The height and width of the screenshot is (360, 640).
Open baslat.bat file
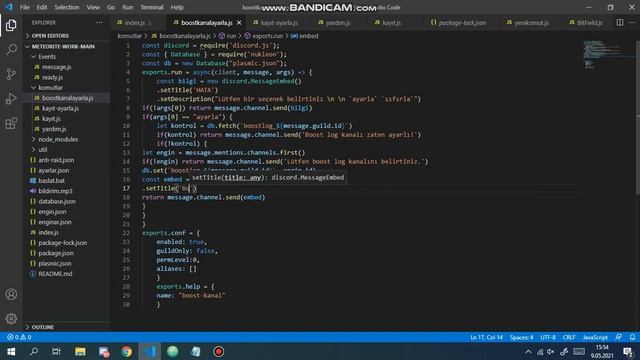pyautogui.click(x=51, y=181)
